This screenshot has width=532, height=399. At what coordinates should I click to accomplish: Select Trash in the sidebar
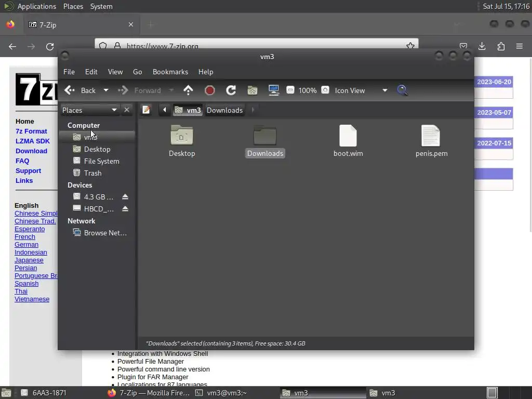coord(97,173)
